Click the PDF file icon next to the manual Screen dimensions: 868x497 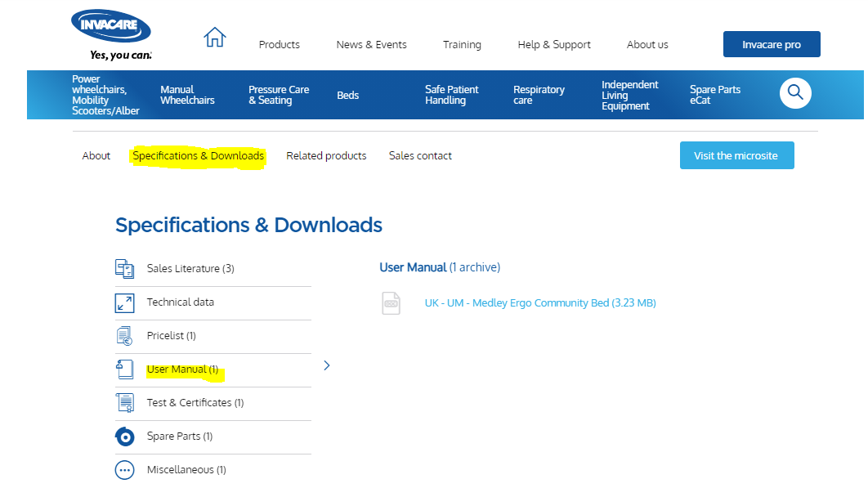(x=391, y=302)
